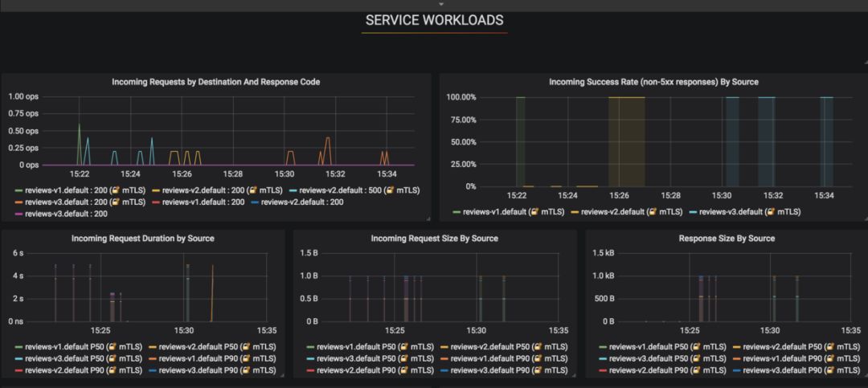Click purple color line of reviews-v3.default : 200
This screenshot has width=868, height=388.
point(18,214)
